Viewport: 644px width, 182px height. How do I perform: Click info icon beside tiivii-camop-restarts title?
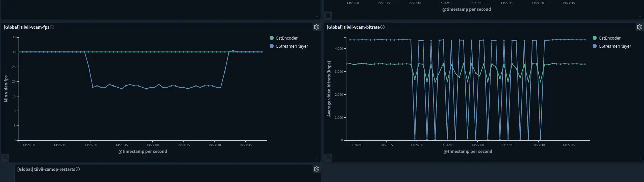coord(78,169)
